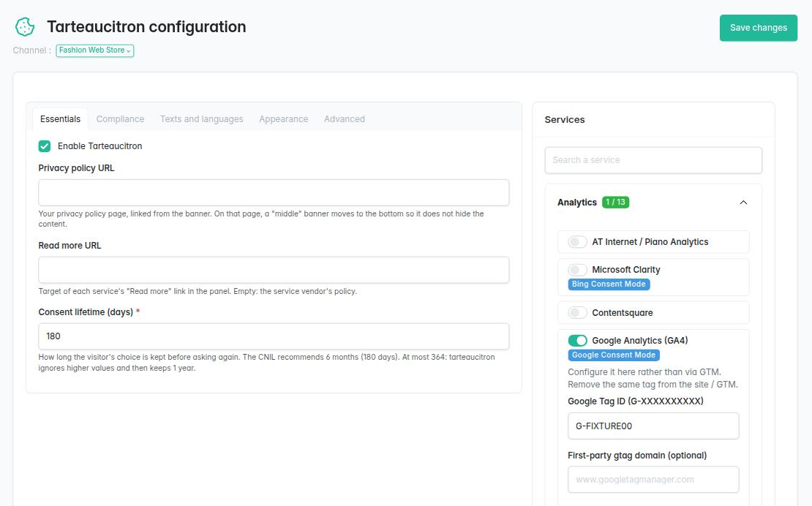Go to Texts and languages tab
The height and width of the screenshot is (506, 812).
(201, 119)
